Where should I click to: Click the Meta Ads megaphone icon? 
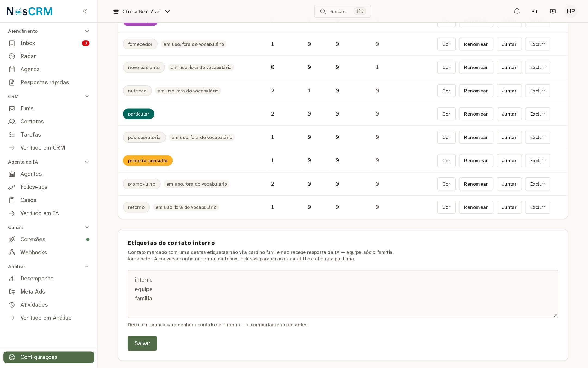[12, 292]
